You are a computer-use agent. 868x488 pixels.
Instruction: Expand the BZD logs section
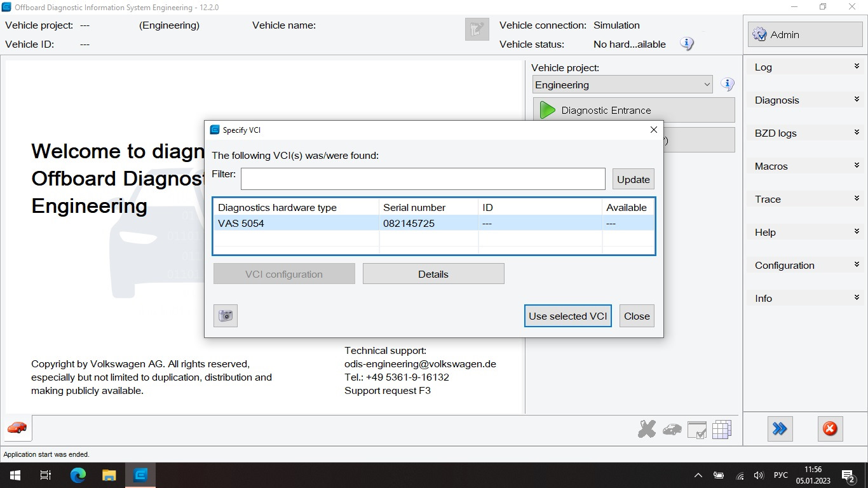click(x=805, y=133)
